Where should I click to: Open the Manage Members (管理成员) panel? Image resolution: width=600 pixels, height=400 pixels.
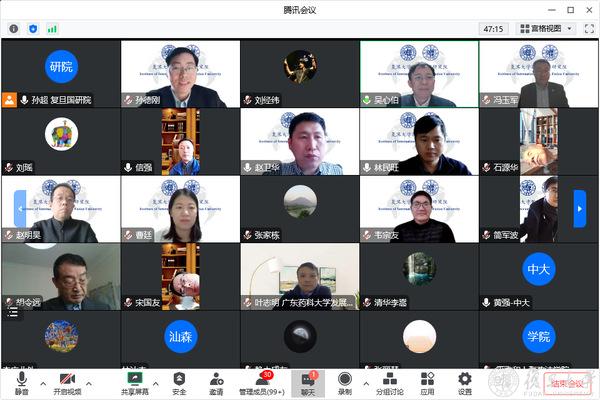coord(261,383)
